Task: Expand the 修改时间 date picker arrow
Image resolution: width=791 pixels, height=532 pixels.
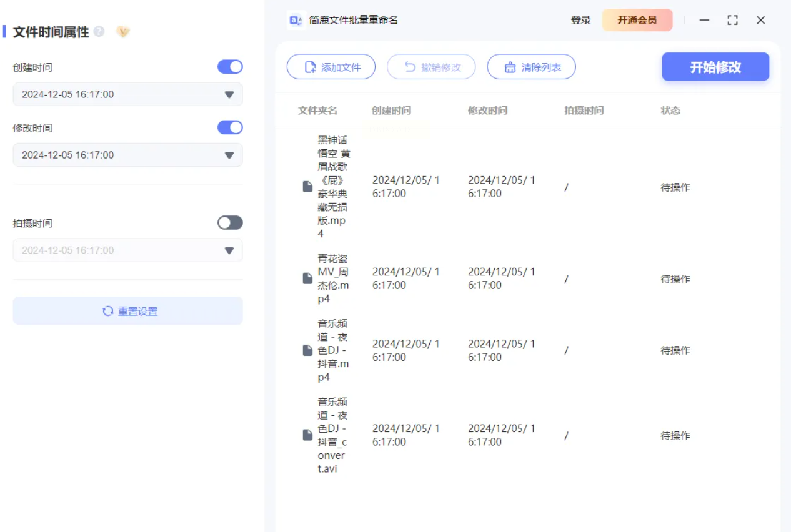Action: coord(229,155)
